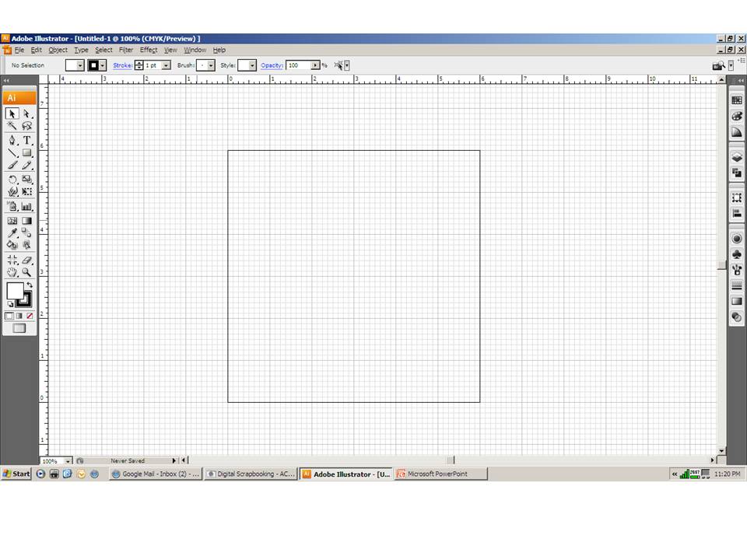This screenshot has height=560, width=747.
Task: Open the Effect menu
Action: click(x=148, y=50)
